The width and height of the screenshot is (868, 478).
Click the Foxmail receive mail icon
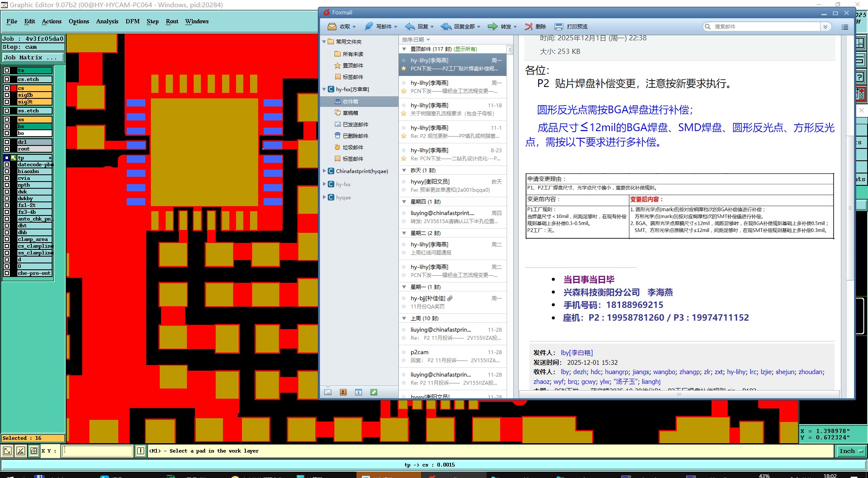332,26
